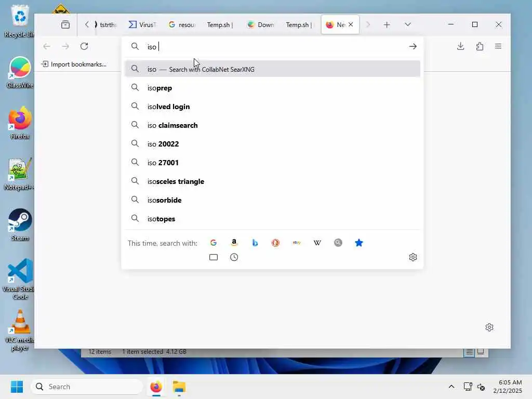Switch to the first Temp.sh tab

[x=220, y=25]
